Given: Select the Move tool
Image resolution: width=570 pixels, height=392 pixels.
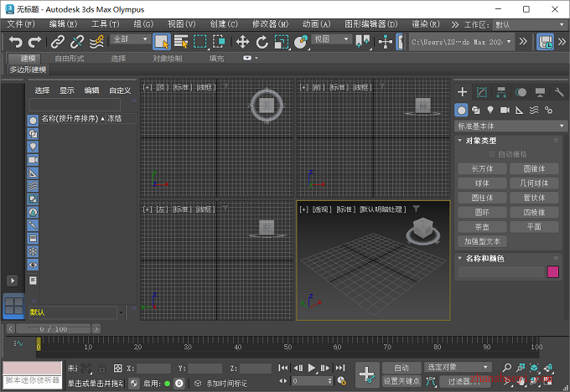Looking at the screenshot, I should (x=242, y=42).
